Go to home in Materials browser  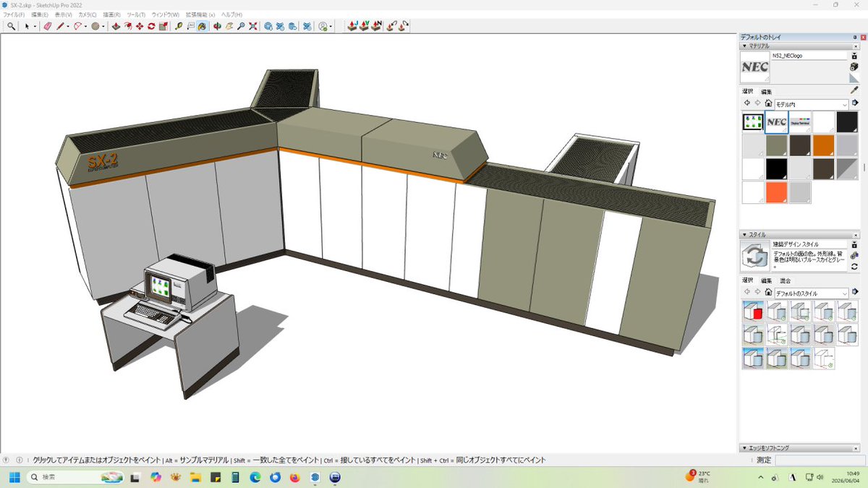click(x=768, y=103)
